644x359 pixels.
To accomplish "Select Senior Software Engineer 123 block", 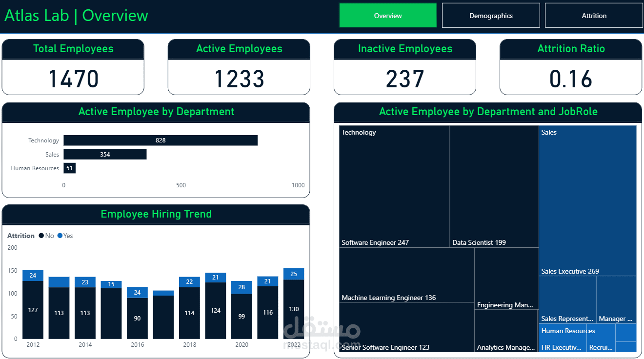I will (x=406, y=327).
